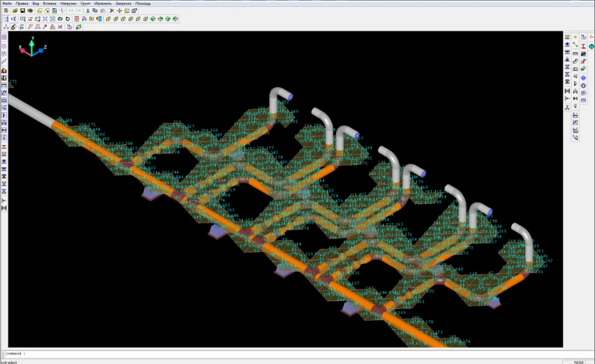Viewport: 595px width, 364px height.
Task: Click the four-arrow Move icon
Action: [x=120, y=11]
